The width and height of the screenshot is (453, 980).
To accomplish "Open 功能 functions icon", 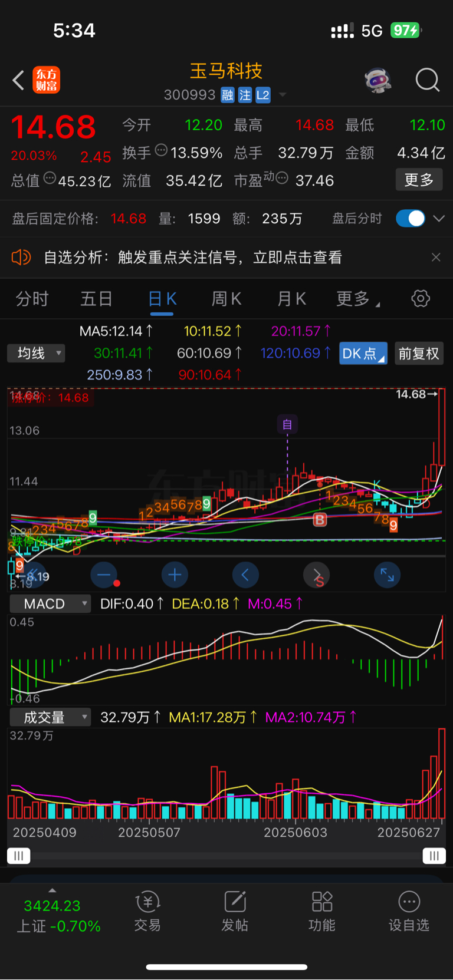I will coord(322,911).
